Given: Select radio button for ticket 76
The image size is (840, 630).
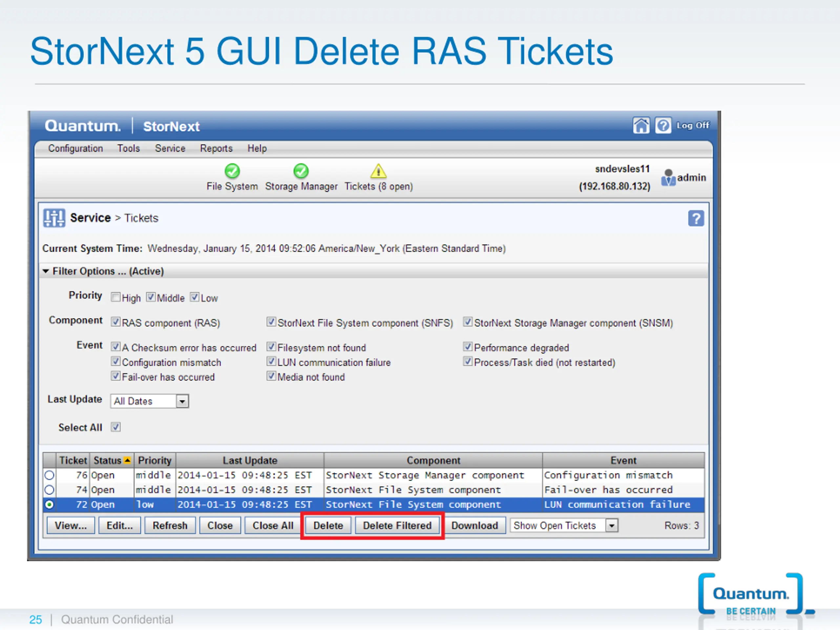Looking at the screenshot, I should point(49,475).
